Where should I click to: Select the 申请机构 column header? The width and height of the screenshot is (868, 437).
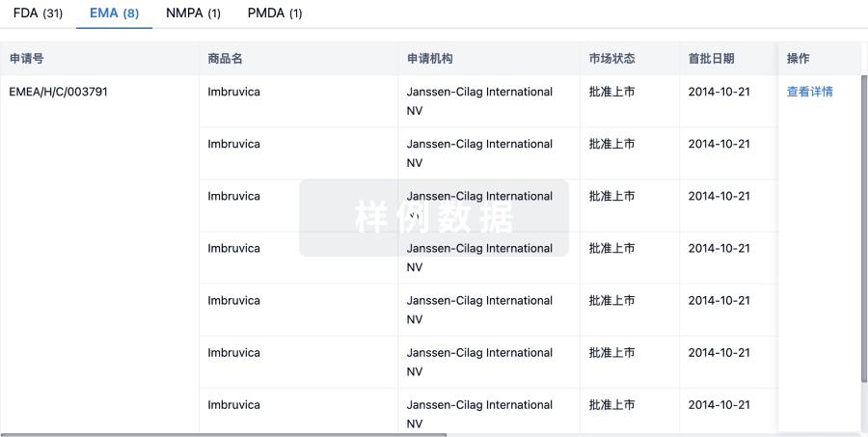tap(430, 59)
